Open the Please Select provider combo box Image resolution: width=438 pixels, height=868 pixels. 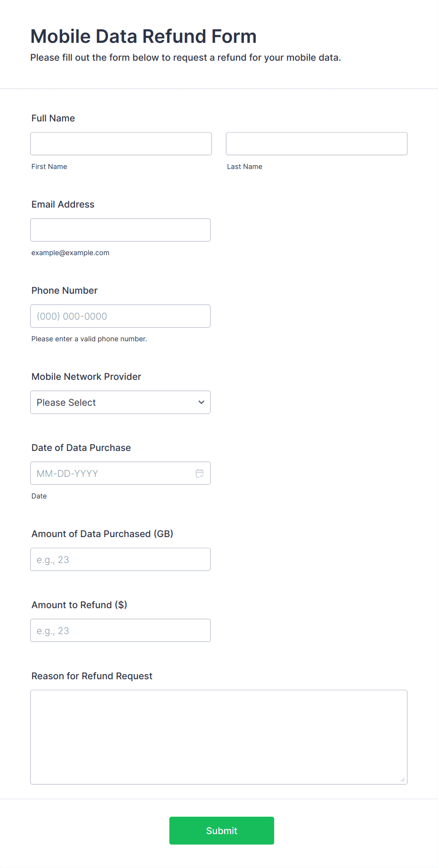point(121,402)
